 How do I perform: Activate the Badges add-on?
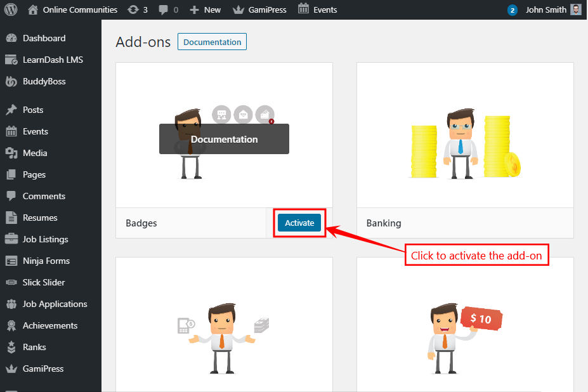299,223
